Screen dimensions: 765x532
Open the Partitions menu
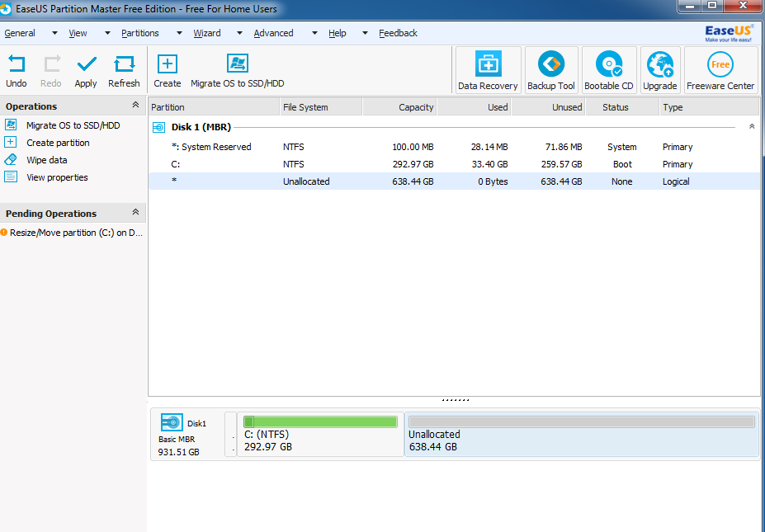[140, 33]
